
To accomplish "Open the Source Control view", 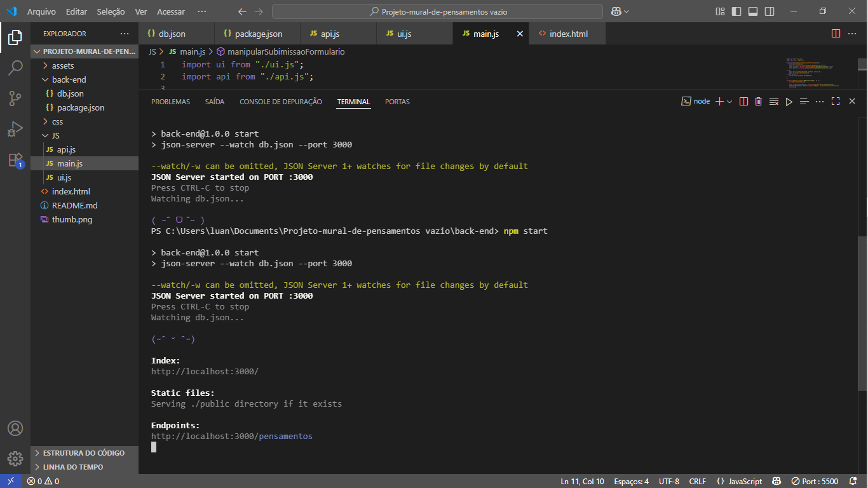I will (15, 98).
